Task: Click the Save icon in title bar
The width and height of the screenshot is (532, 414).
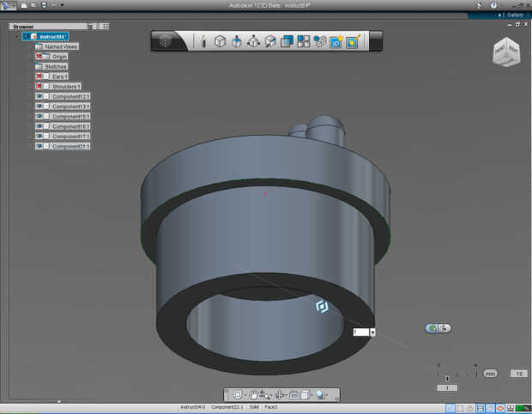Action: pos(44,5)
